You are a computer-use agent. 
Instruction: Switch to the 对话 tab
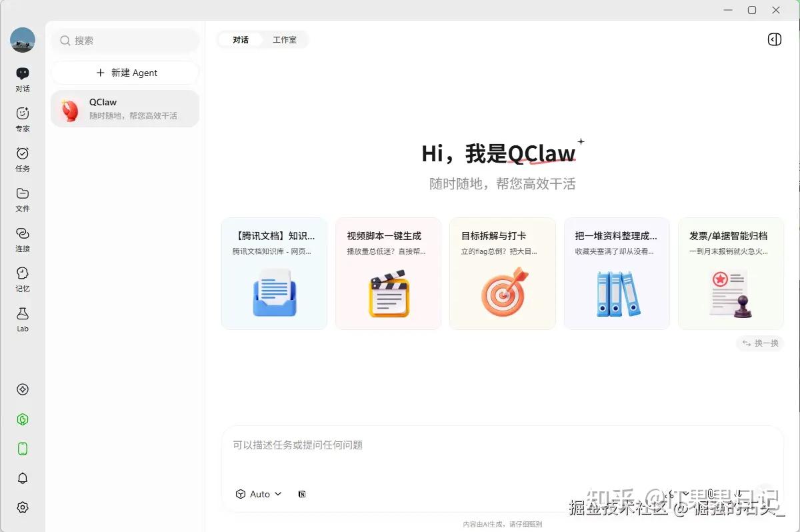pyautogui.click(x=241, y=40)
